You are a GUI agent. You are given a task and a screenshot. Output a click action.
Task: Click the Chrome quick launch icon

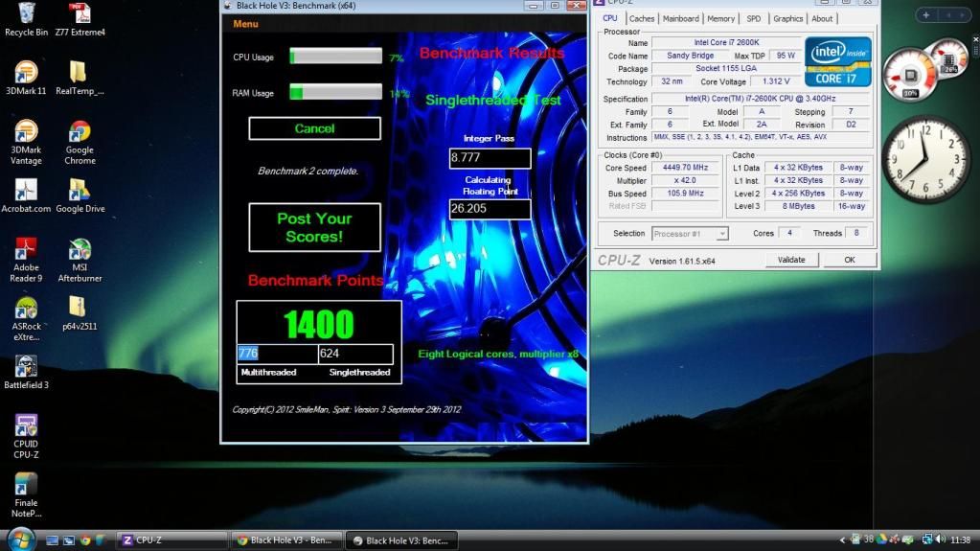[85, 540]
